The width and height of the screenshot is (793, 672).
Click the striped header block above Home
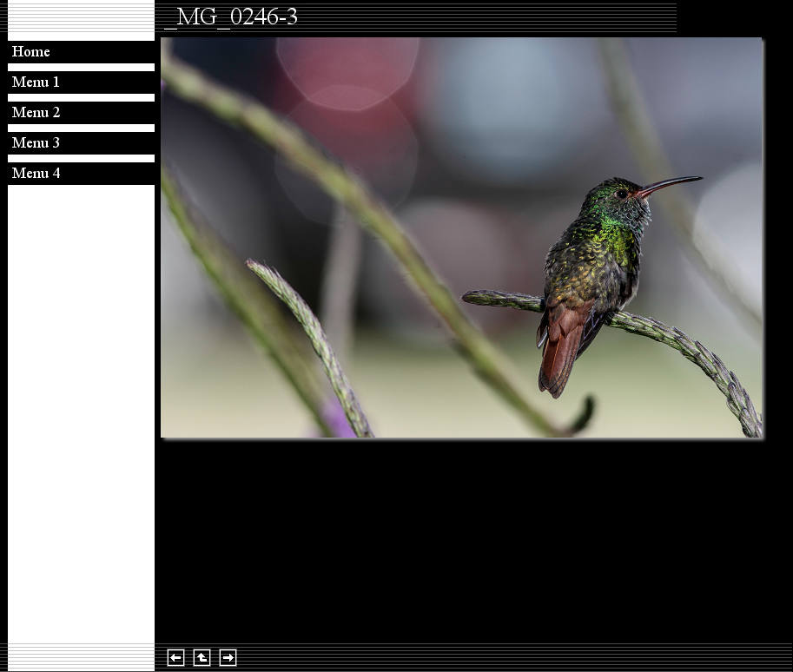(81, 17)
